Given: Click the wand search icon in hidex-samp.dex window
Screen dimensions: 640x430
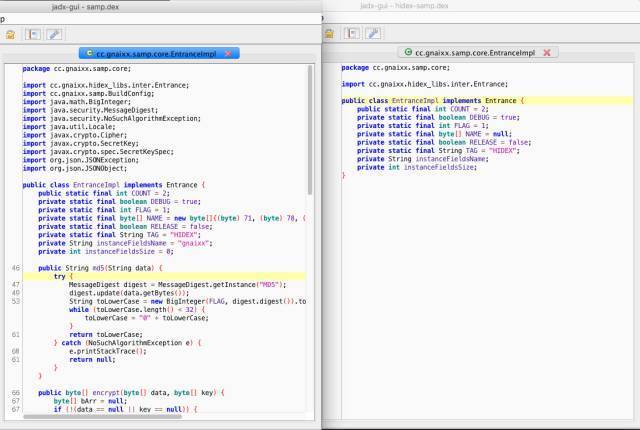Looking at the screenshot, I should (372, 34).
